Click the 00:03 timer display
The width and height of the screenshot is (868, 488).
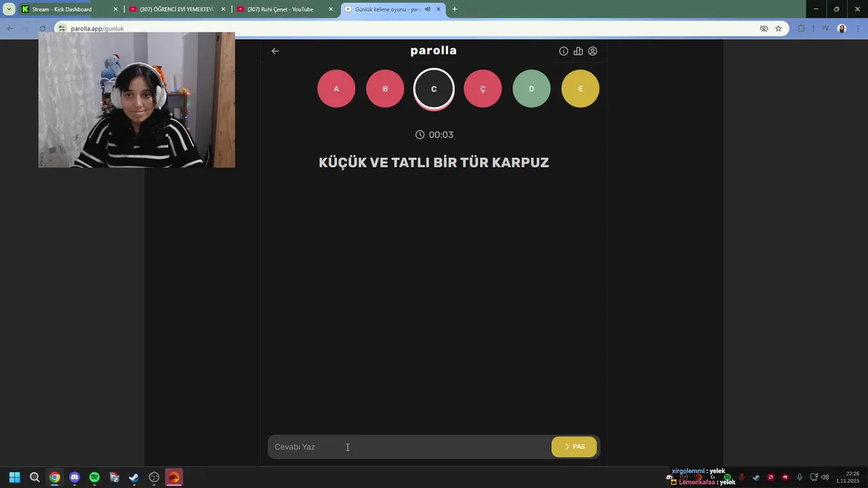[x=434, y=135]
